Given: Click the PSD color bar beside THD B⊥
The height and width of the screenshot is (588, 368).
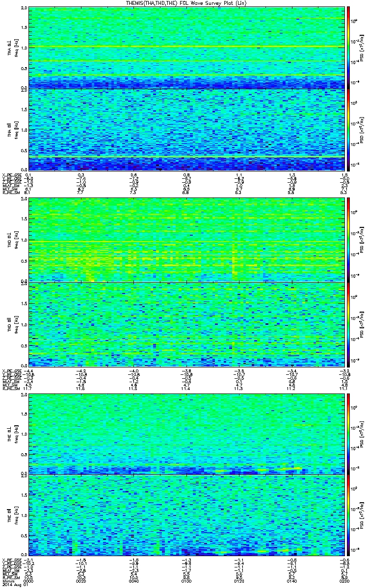Looking at the screenshot, I should pos(348,240).
